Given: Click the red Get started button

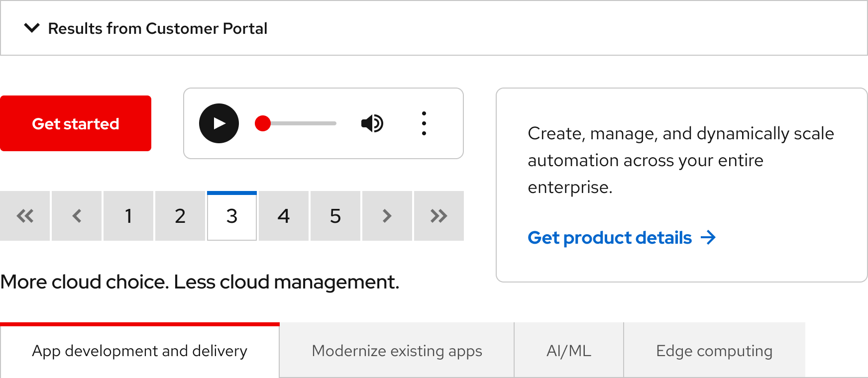Looking at the screenshot, I should 76,123.
